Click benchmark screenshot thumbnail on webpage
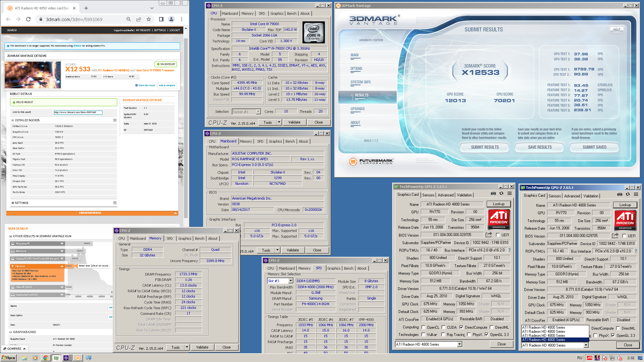 (x=33, y=75)
